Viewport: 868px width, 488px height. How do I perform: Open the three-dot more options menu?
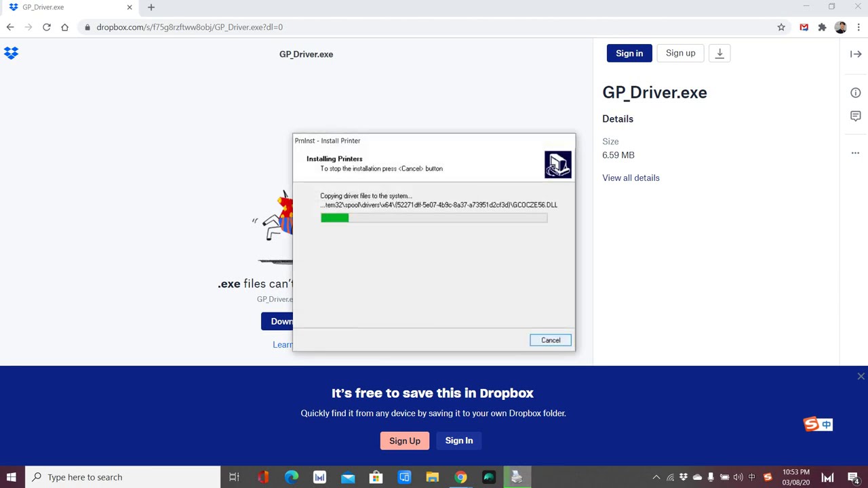pyautogui.click(x=856, y=153)
